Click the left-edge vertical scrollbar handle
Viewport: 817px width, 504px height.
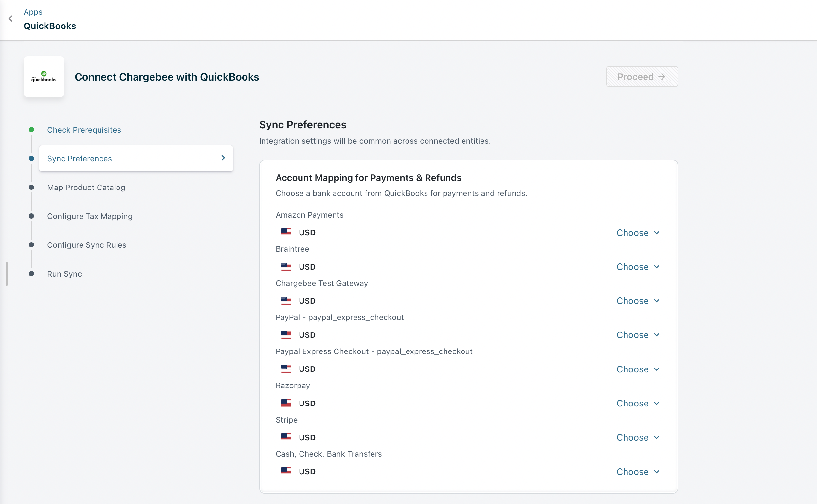point(6,274)
